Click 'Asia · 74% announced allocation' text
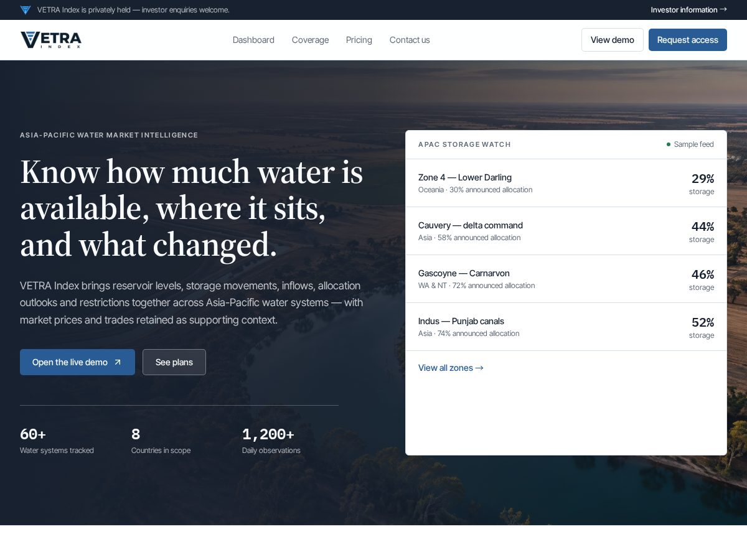The image size is (747, 560). [x=469, y=334]
